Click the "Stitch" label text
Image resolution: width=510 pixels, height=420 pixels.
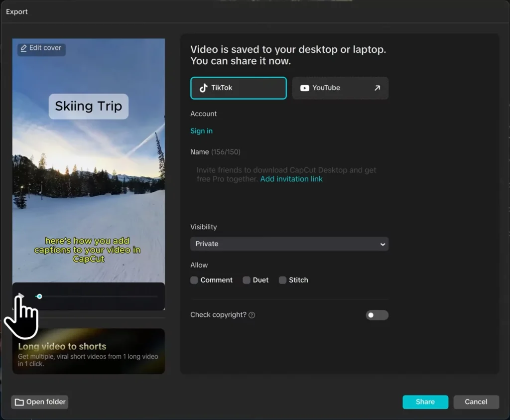[298, 280]
